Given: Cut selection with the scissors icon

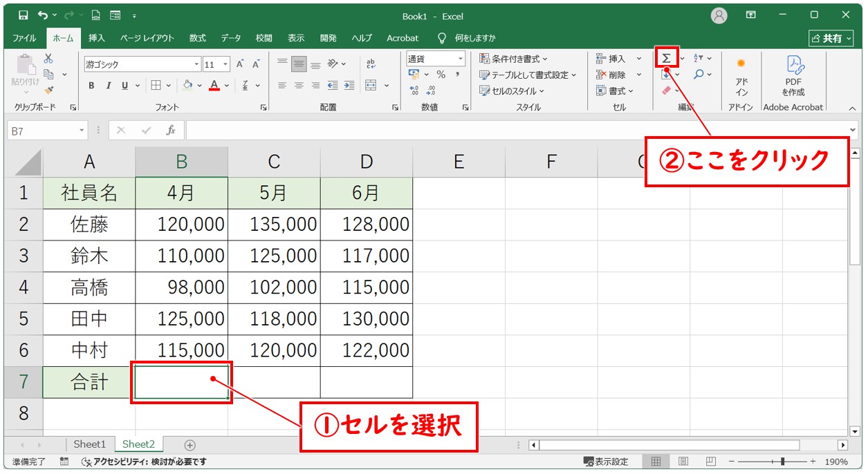Looking at the screenshot, I should [48, 59].
